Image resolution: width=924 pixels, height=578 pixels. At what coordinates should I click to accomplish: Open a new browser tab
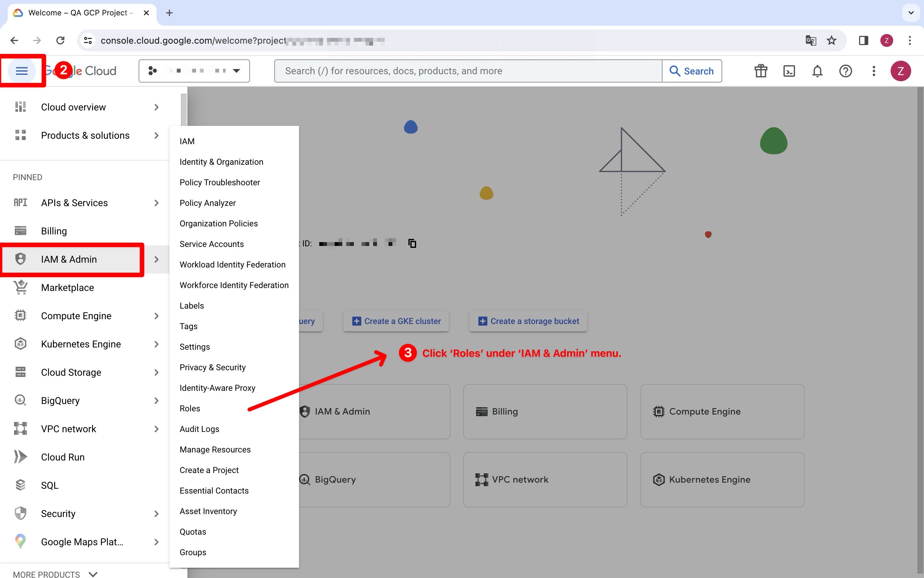click(x=169, y=13)
